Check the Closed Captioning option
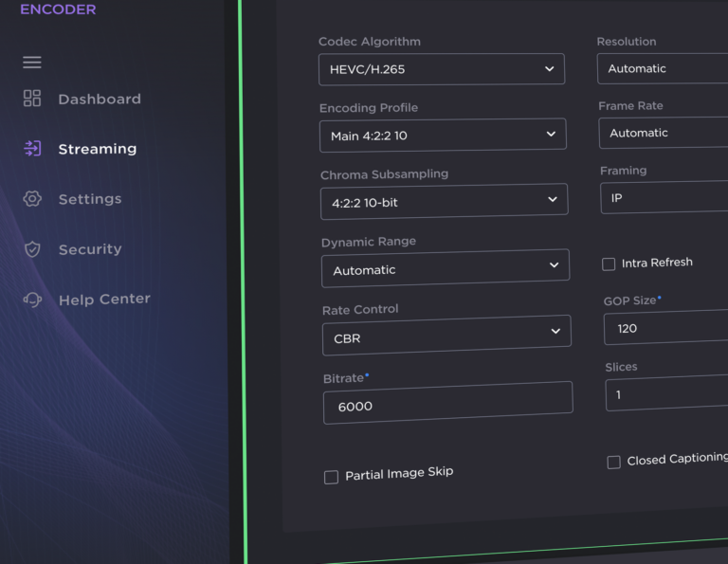The width and height of the screenshot is (728, 564). (613, 462)
